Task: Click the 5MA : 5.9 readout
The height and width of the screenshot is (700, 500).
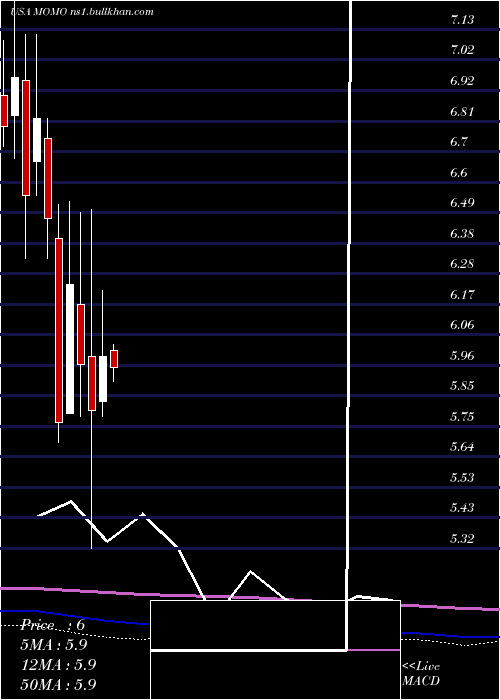Action: click(54, 645)
